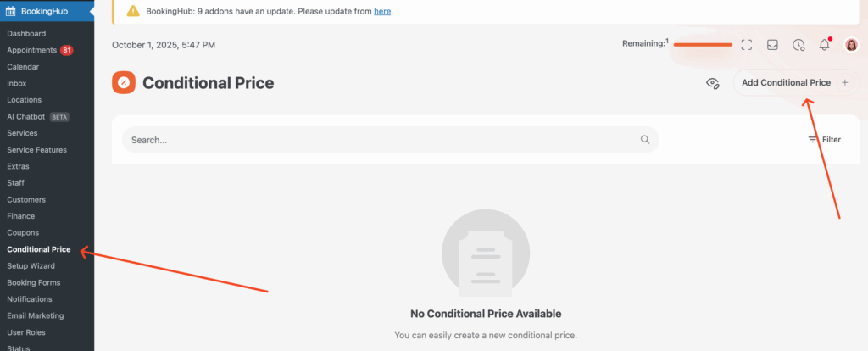Click the search magnifier icon
Viewport: 868px width, 351px height.
pyautogui.click(x=645, y=140)
